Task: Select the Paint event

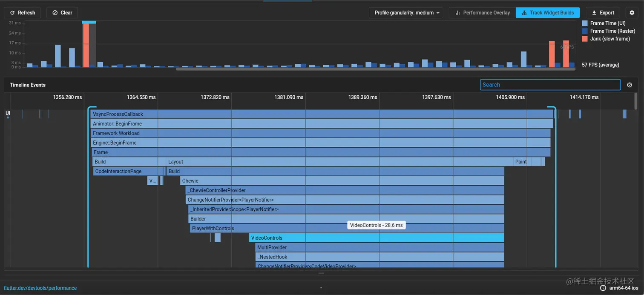Action: pyautogui.click(x=522, y=162)
